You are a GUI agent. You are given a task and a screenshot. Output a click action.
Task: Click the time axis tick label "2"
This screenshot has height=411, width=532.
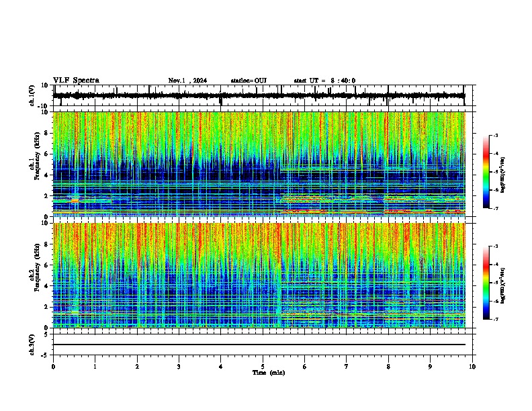tap(137, 367)
